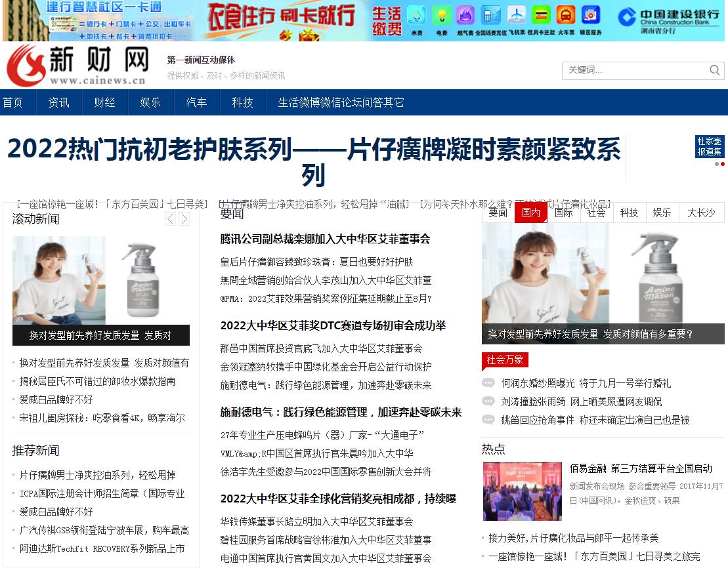The image size is (728, 572).
Task: Open 群邑中国首席投资官庶飞 article link
Action: [x=321, y=348]
